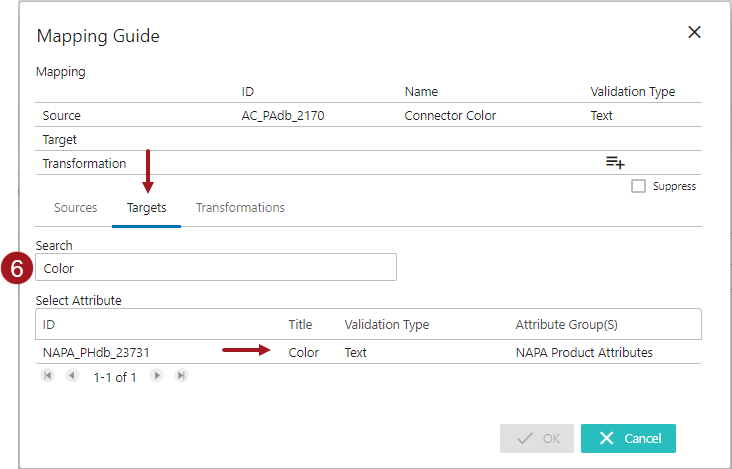732x469 pixels.
Task: Switch to the Sources tab
Action: [x=76, y=208]
